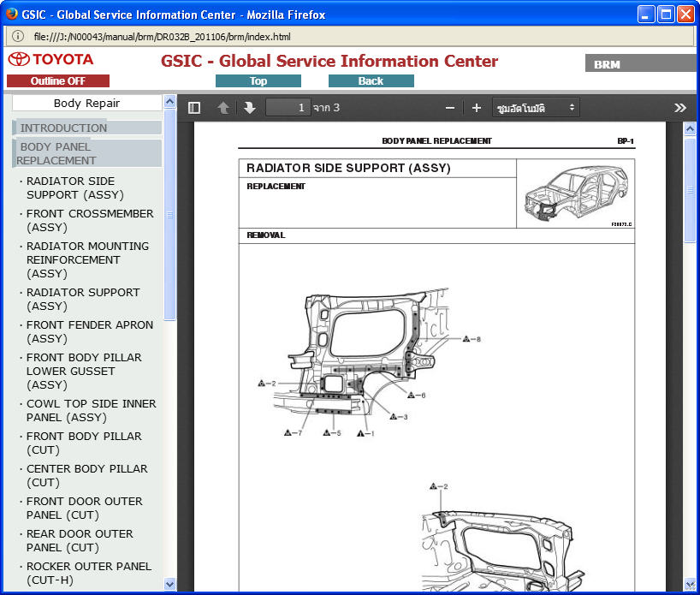Click the Top button
The height and width of the screenshot is (595, 700).
pos(258,80)
